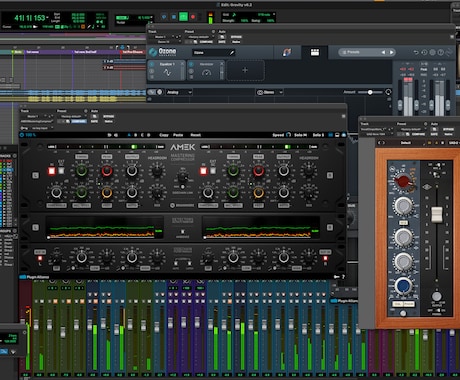Click the blue knob on the Neve channel strip
Screen dimensions: 460x380
click(x=403, y=285)
